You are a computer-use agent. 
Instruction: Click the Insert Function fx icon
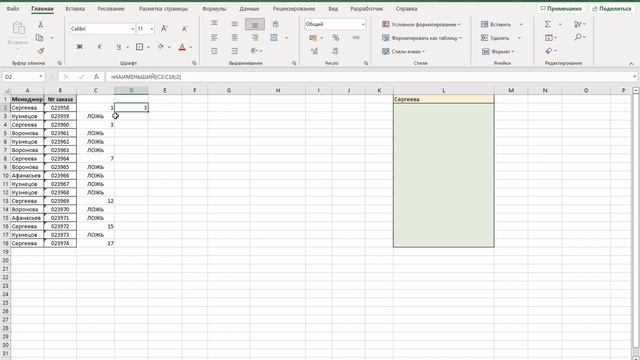pyautogui.click(x=96, y=77)
